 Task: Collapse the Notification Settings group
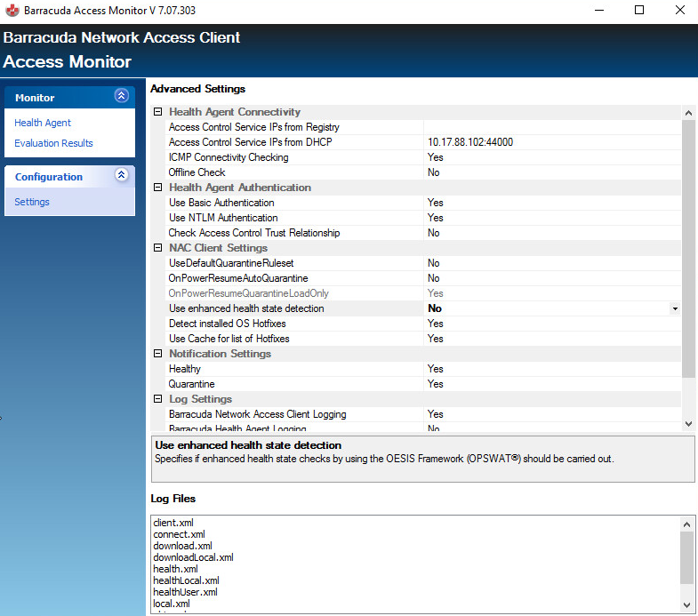point(157,354)
